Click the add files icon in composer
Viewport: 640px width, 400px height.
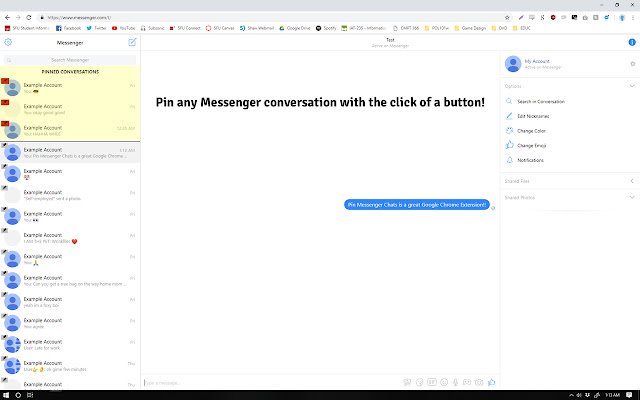click(x=407, y=382)
